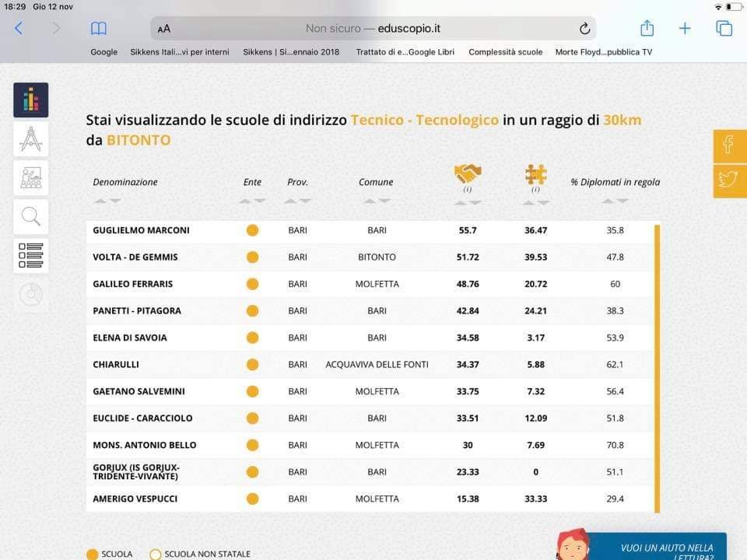Sort % Diplomati in regola descending arrow
The image size is (747, 560).
622,201
